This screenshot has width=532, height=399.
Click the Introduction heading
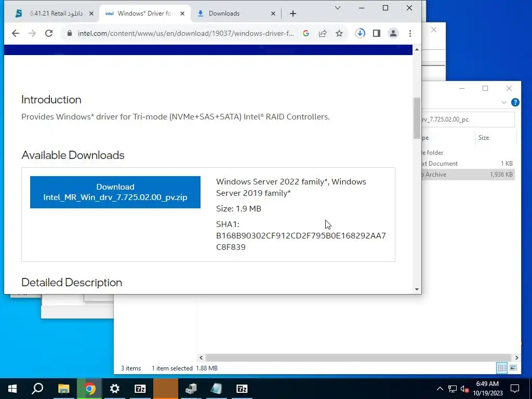[x=51, y=99]
